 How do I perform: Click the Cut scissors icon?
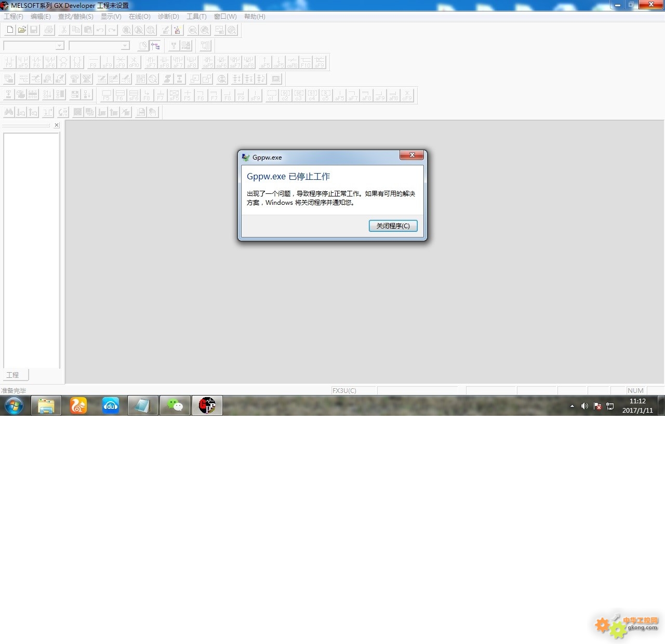coord(64,30)
